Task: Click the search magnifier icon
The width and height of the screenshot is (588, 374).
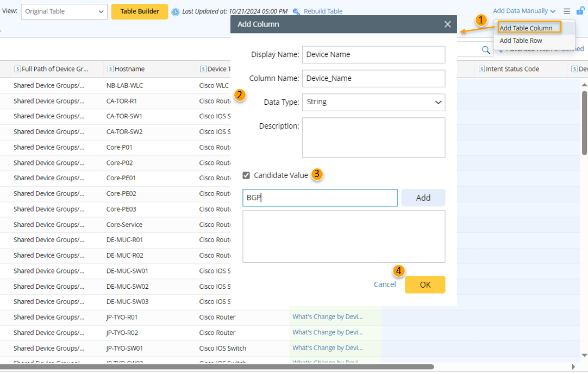Action: 486,50
